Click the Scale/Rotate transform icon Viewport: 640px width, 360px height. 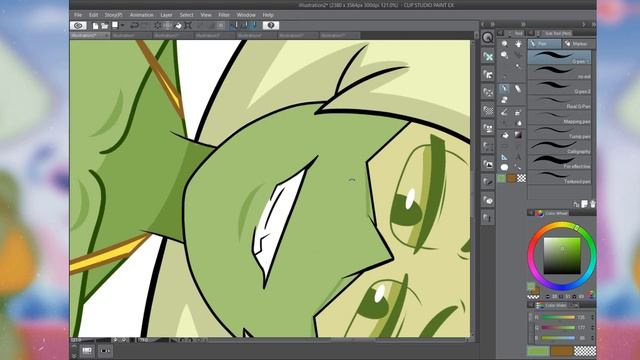[x=188, y=26]
